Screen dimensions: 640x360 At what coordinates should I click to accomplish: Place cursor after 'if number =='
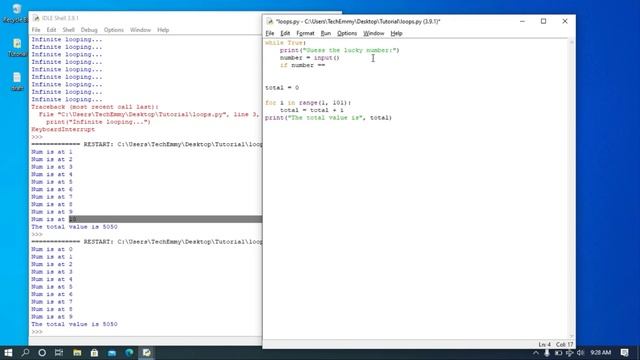pos(326,65)
